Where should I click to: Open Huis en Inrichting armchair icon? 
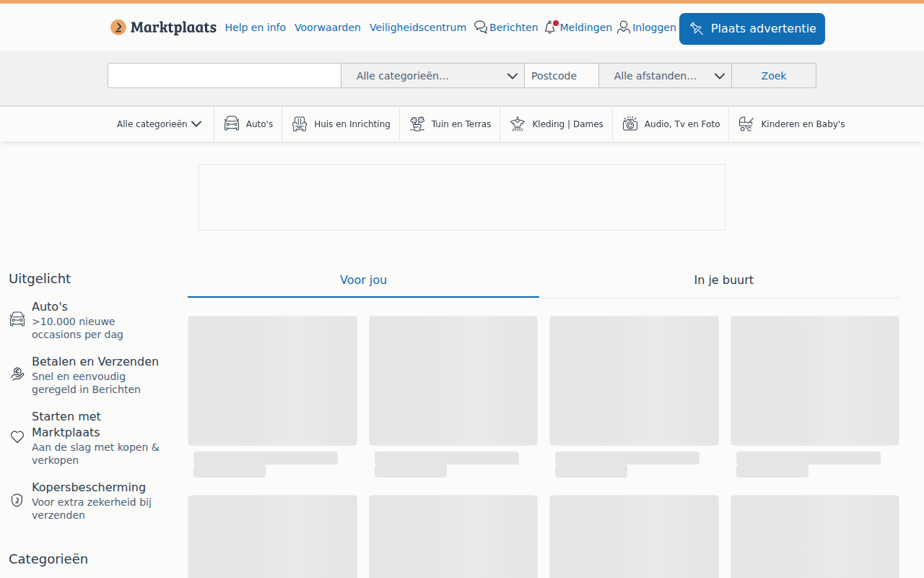pos(300,124)
